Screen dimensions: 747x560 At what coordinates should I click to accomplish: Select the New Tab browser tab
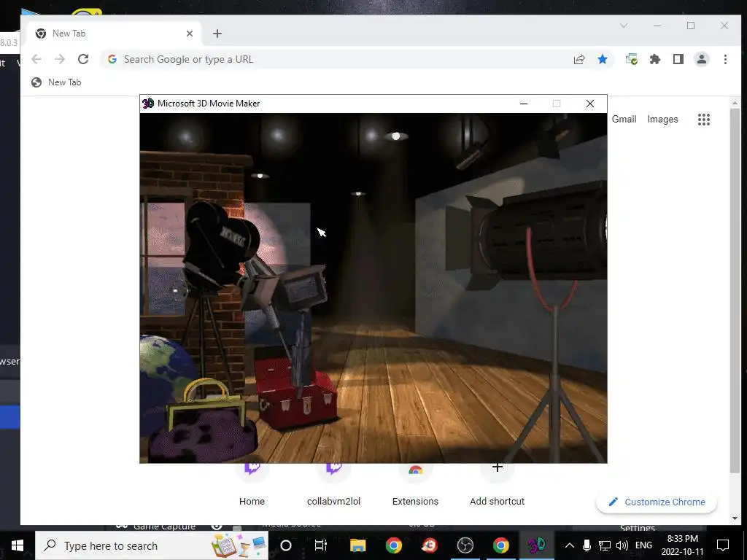coord(115,34)
